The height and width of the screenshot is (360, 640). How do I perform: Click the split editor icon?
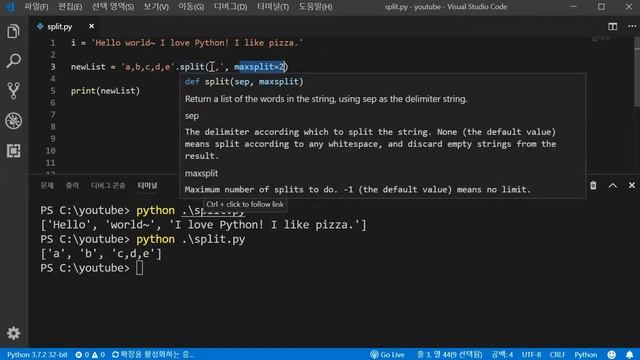(x=612, y=27)
